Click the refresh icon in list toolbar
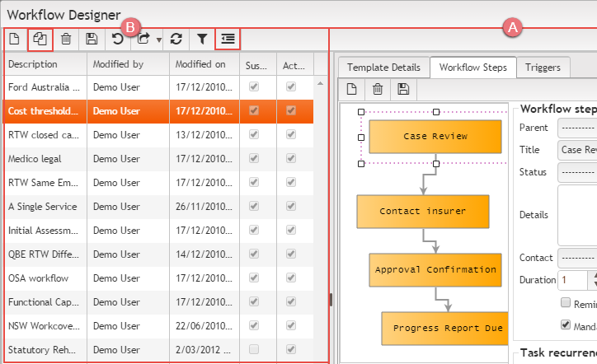 [x=176, y=39]
